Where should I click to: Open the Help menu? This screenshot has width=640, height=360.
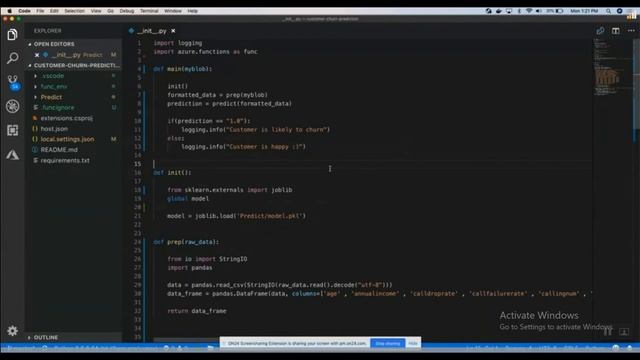pyautogui.click(x=193, y=11)
